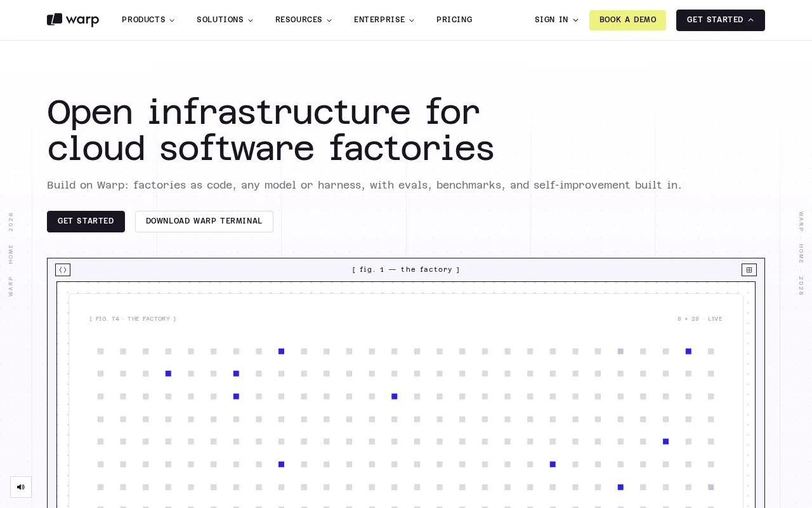Toggle the sound speaker icon
Screen dimensions: 812x508
[x=21, y=487]
